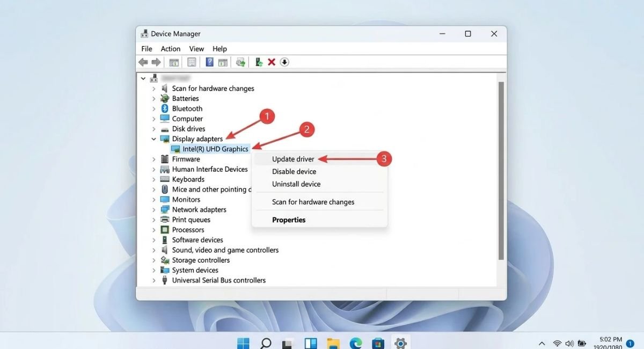644x349 pixels.
Task: Click the Device Manager title bar icon
Action: 144,33
